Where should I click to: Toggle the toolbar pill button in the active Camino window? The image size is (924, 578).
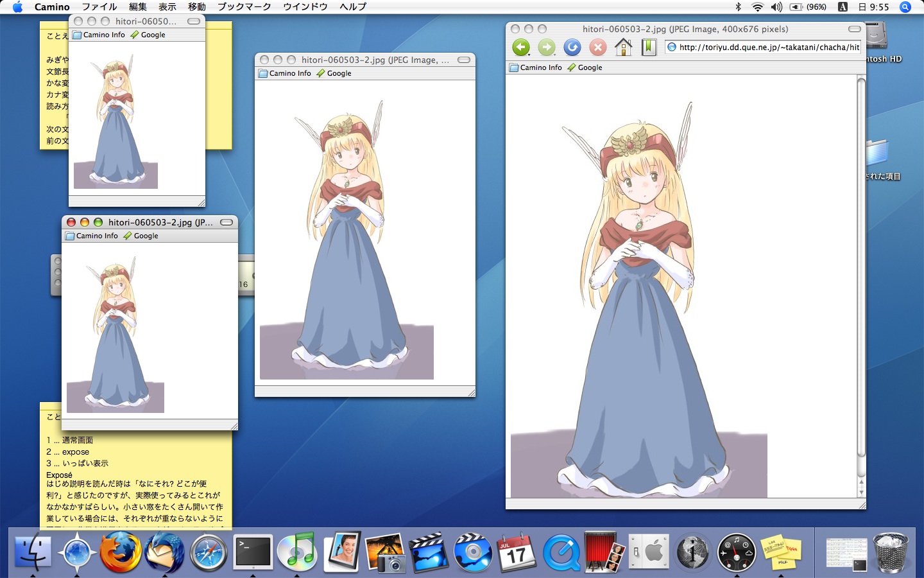(x=227, y=222)
